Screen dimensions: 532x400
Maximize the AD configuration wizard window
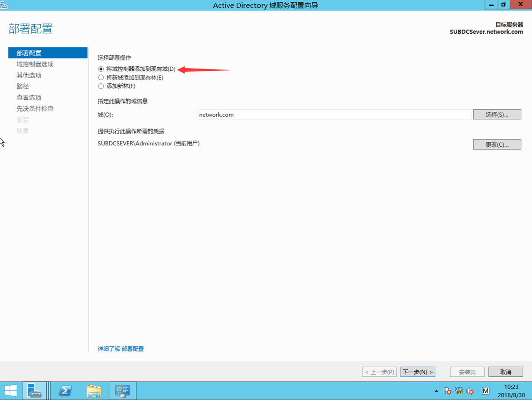[503, 5]
